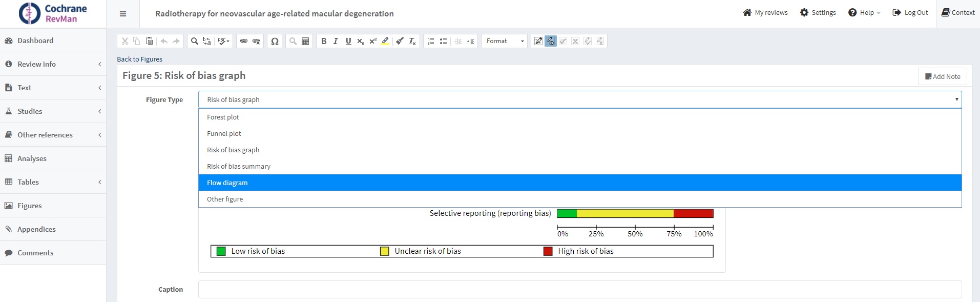Open the Help dropdown menu

coord(864,13)
